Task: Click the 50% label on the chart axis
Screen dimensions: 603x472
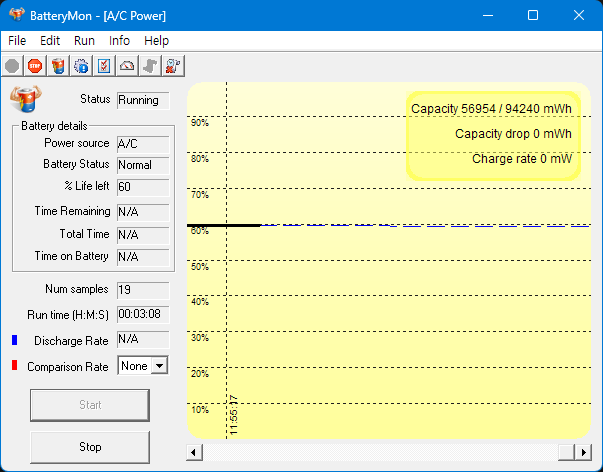Action: click(200, 267)
